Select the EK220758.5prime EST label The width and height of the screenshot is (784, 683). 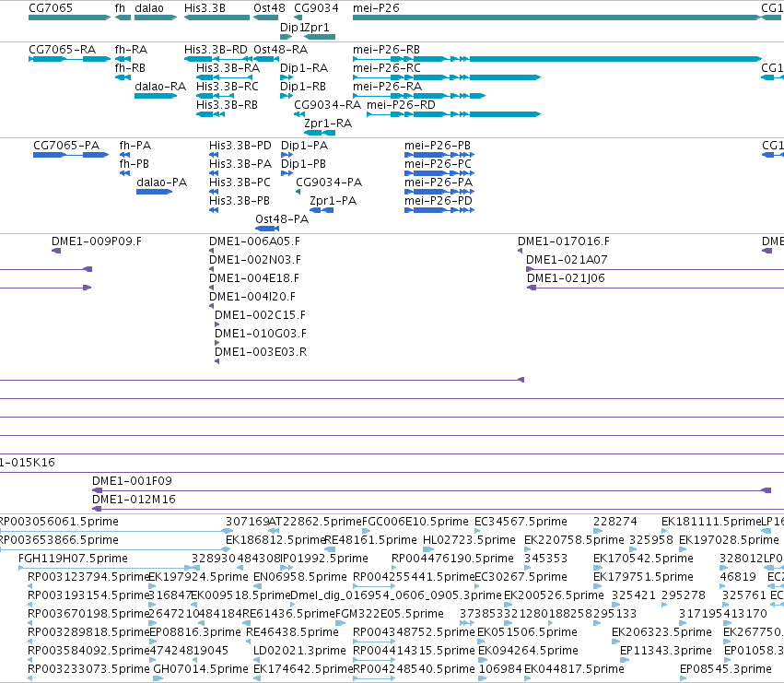click(x=574, y=540)
